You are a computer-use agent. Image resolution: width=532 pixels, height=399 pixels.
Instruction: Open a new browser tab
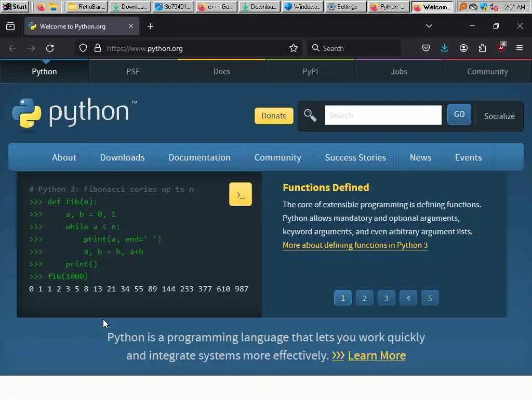(150, 26)
